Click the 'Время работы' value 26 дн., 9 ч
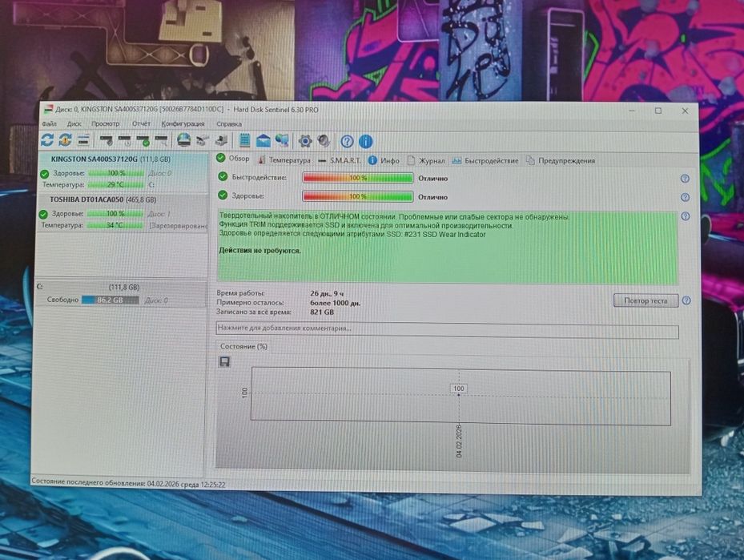This screenshot has width=744, height=560. 327,294
